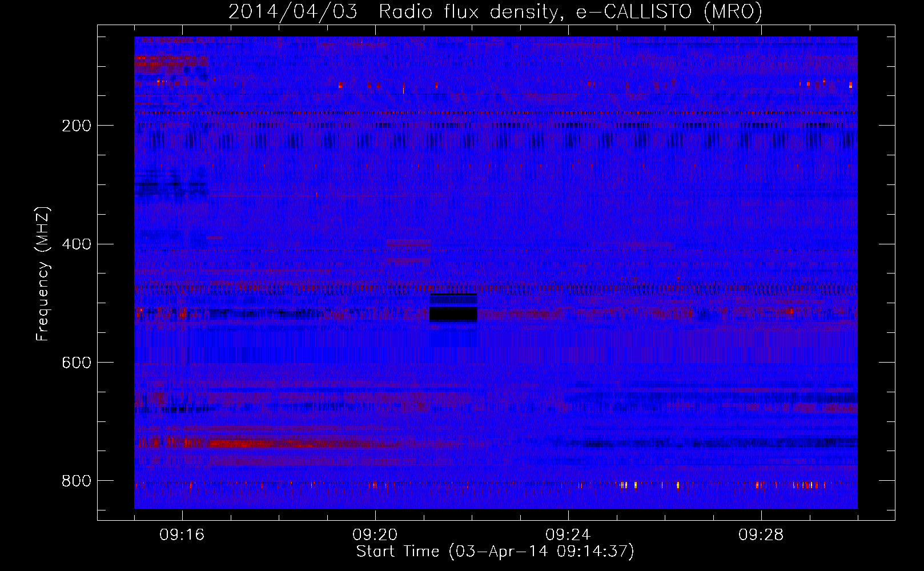
Task: Click the '09:20' time axis label
Action: 375,535
